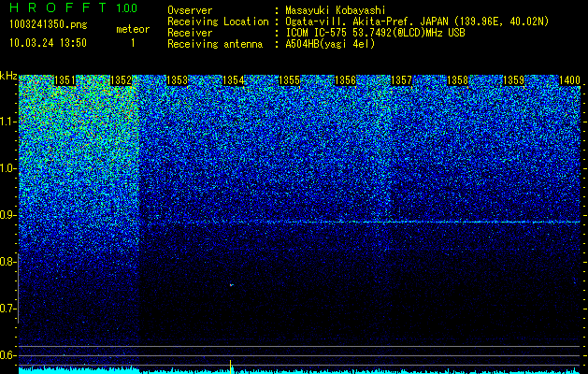Click the 1355 time marker
The width and height of the screenshot is (588, 374).
point(289,80)
